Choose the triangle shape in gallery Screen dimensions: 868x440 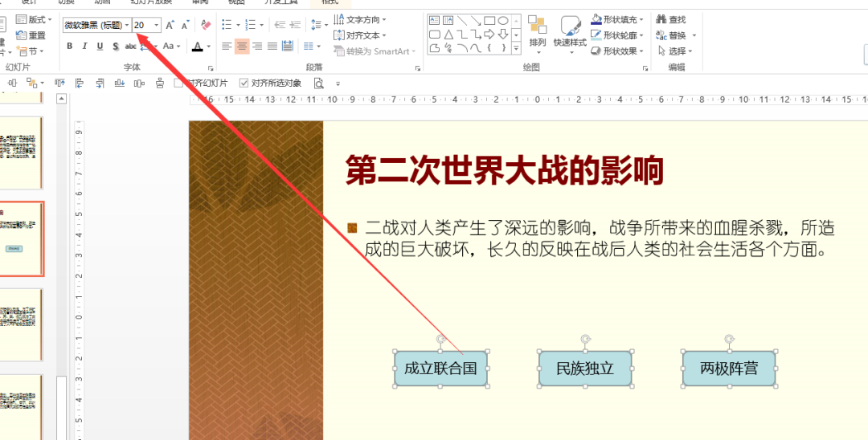[448, 35]
